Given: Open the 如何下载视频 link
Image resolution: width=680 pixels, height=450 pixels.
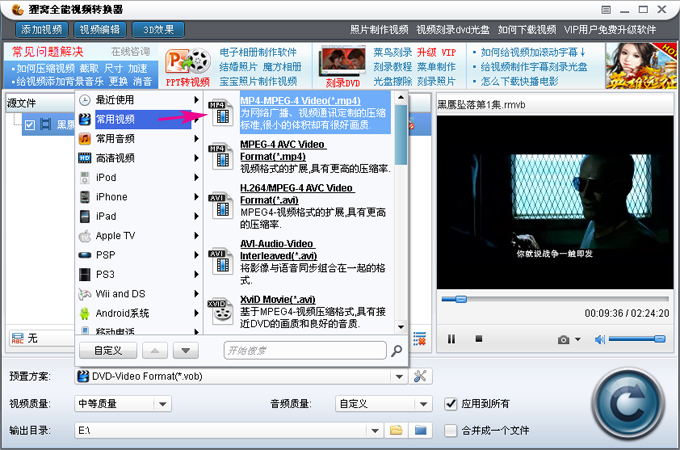Looking at the screenshot, I should (x=526, y=29).
